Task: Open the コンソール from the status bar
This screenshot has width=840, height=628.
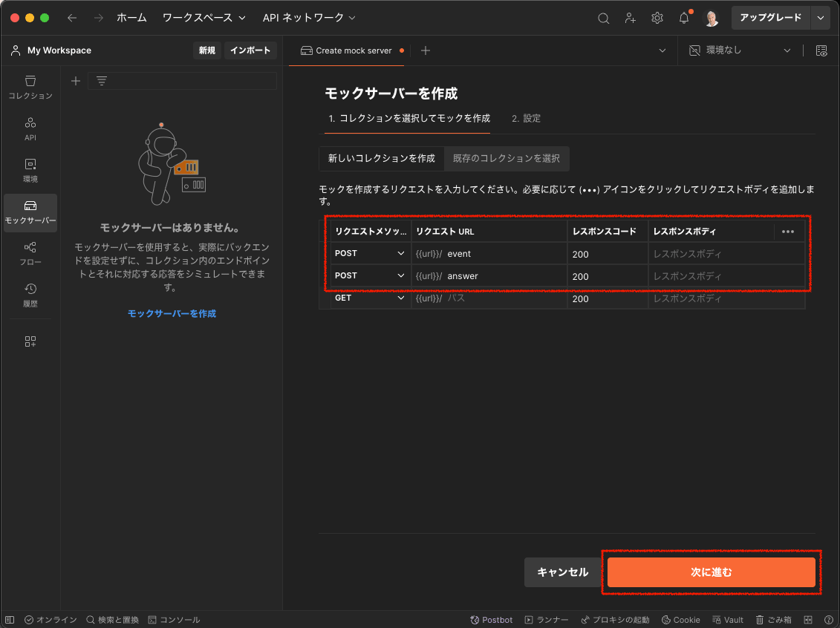Action: tap(175, 619)
